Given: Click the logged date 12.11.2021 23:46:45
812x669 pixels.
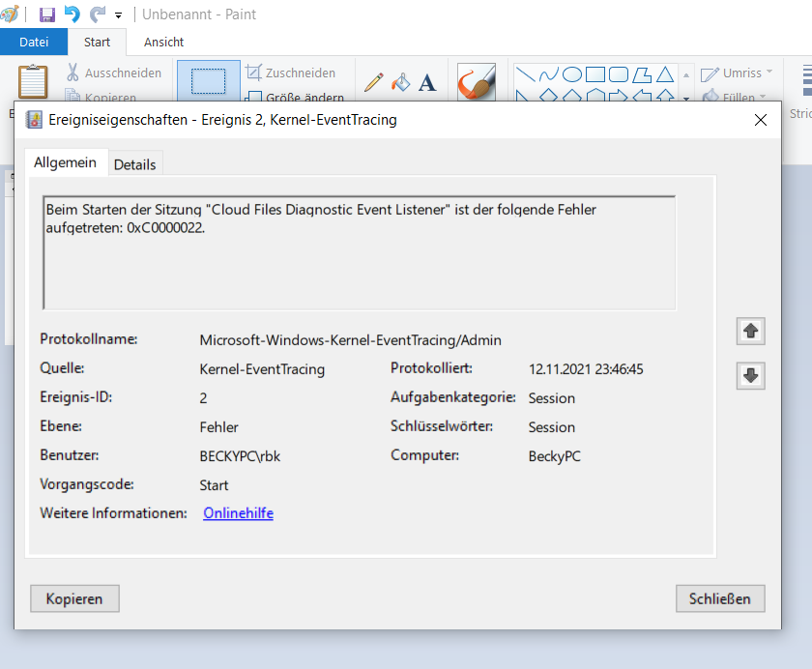Looking at the screenshot, I should tap(586, 369).
